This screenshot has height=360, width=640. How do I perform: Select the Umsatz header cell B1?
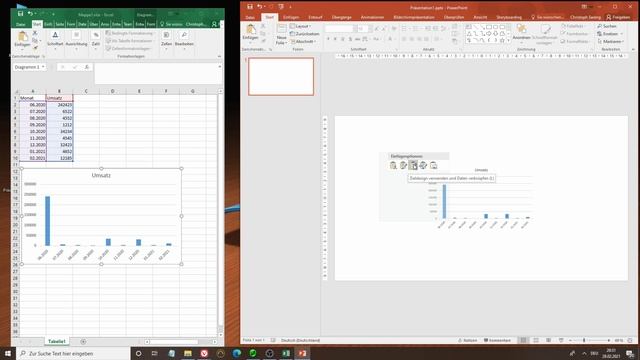pos(60,98)
